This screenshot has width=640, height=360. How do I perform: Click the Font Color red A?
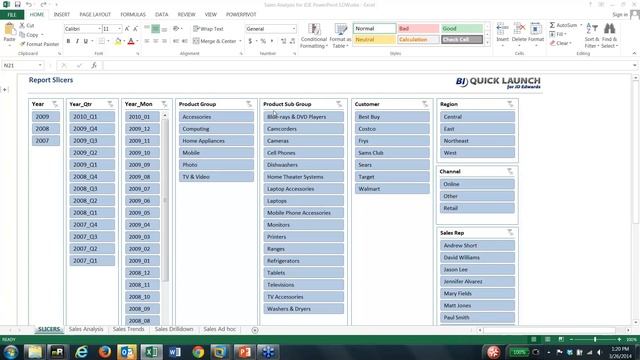[x=131, y=41]
